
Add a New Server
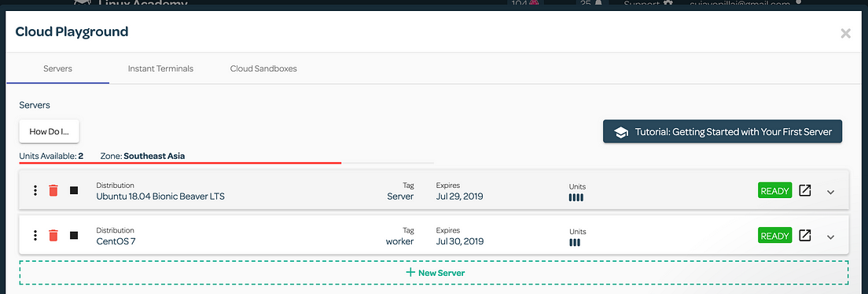tap(434, 273)
